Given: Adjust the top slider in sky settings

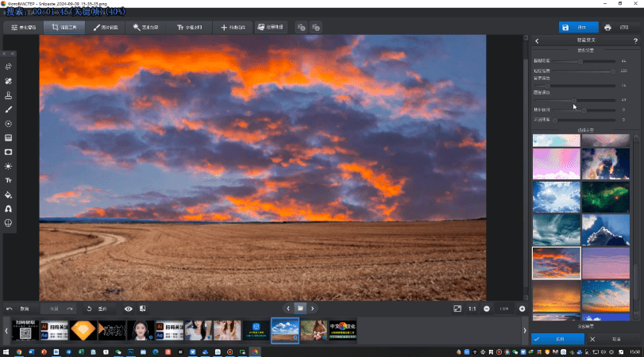Looking at the screenshot, I should tap(580, 60).
